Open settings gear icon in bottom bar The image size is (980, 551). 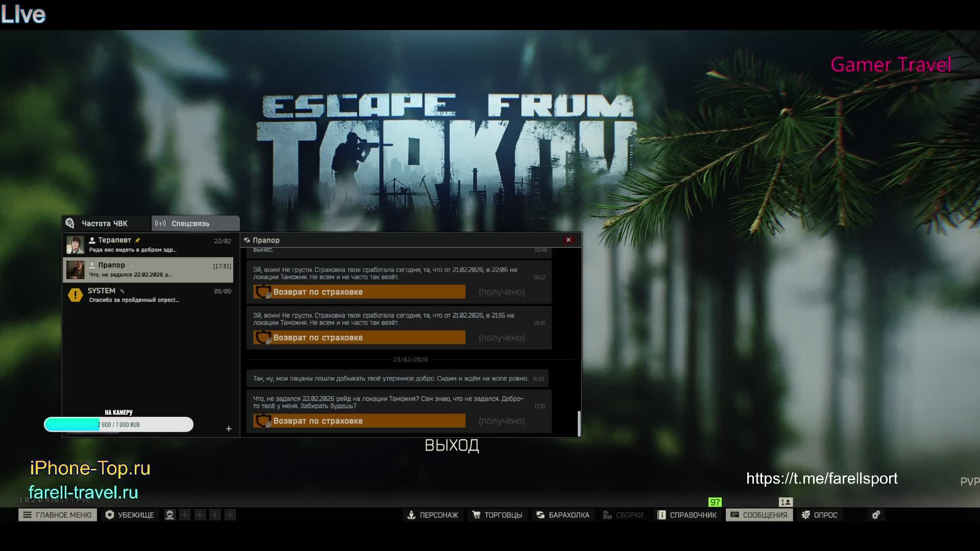(876, 515)
